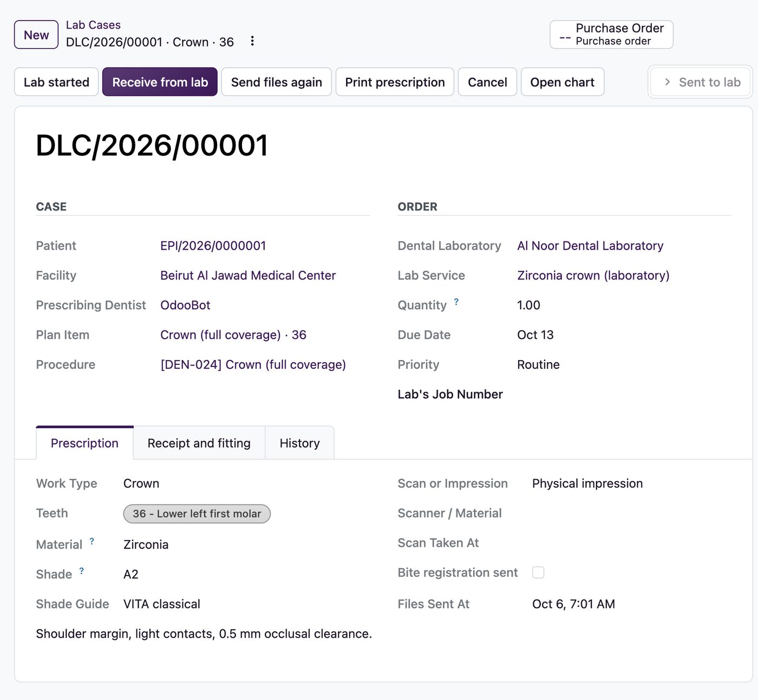Click the empty Scan Taken At field

point(631,543)
